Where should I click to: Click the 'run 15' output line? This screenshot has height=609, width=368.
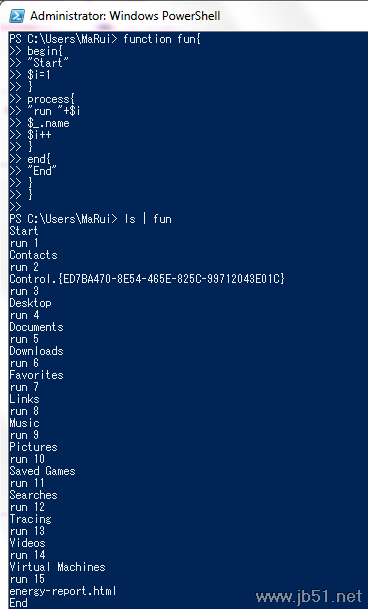(x=27, y=579)
